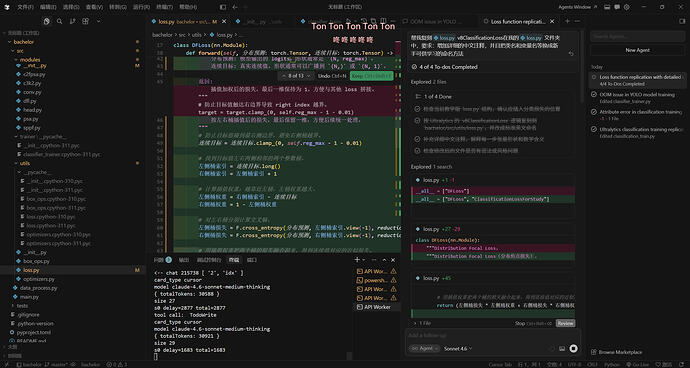Toggle the agents side panel icon
Screen dimensions: 690x368
coord(682,21)
